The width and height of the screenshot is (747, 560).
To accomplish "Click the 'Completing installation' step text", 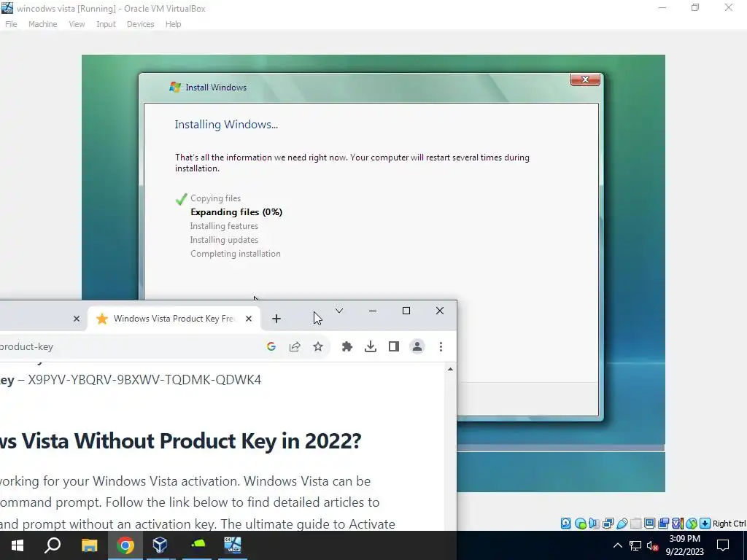I will 236,253.
